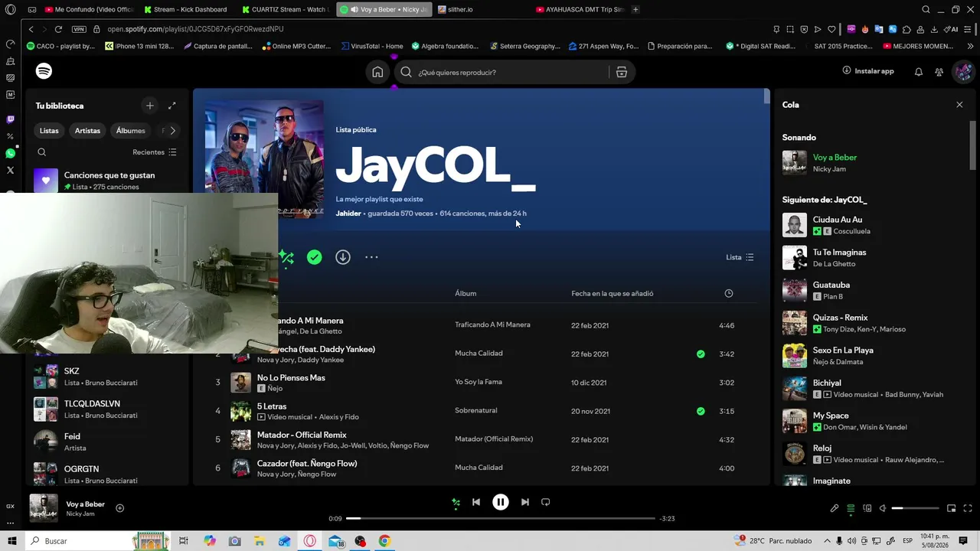Screen dimensions: 980x551
Task: Open the Recientes sort dropdown
Action: click(x=155, y=152)
